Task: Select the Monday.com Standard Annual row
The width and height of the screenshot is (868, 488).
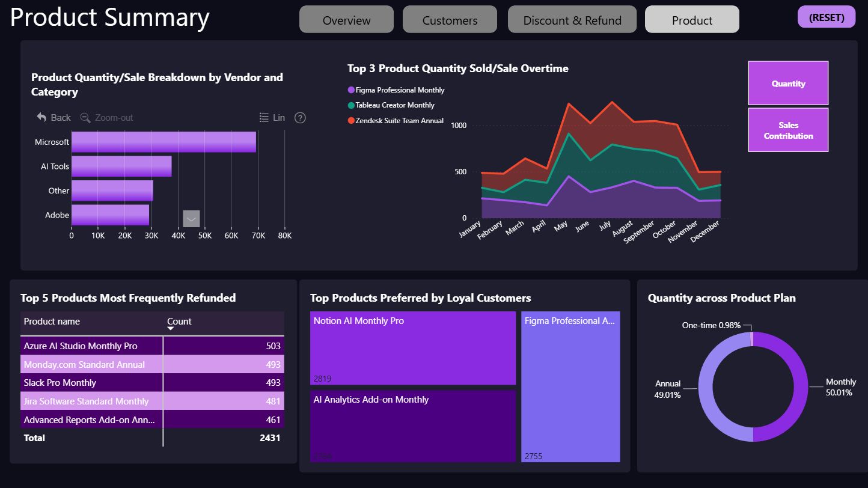Action: [152, 364]
